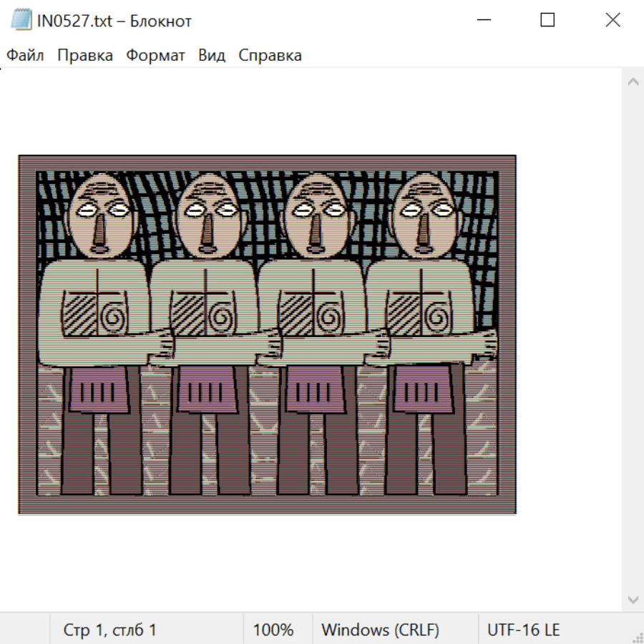Screen dimensions: 644x644
Task: Click the Стр 1, стлб 1 status field
Action: [109, 630]
